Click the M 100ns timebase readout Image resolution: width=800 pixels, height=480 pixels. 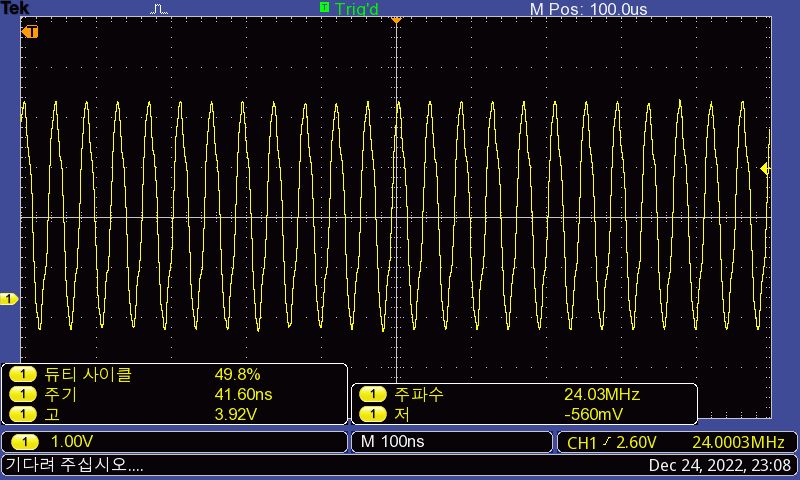click(392, 442)
